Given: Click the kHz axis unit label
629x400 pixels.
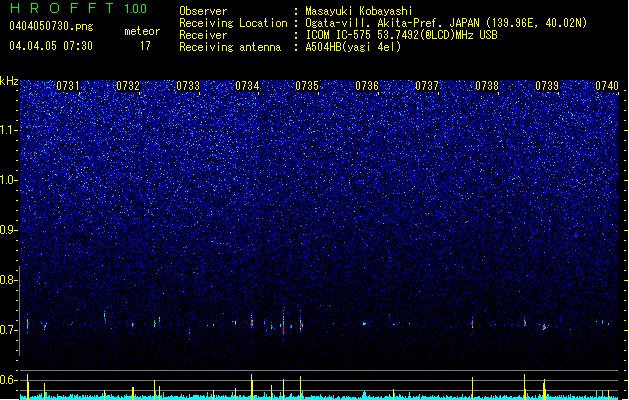Looking at the screenshot, I should [9, 81].
